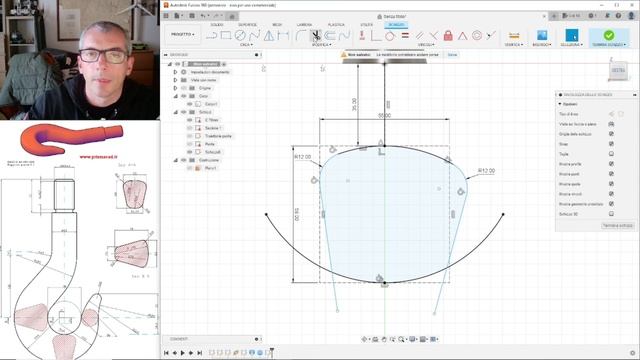Apply the concentric constraint
This screenshot has width=640, height=360.
click(x=476, y=36)
